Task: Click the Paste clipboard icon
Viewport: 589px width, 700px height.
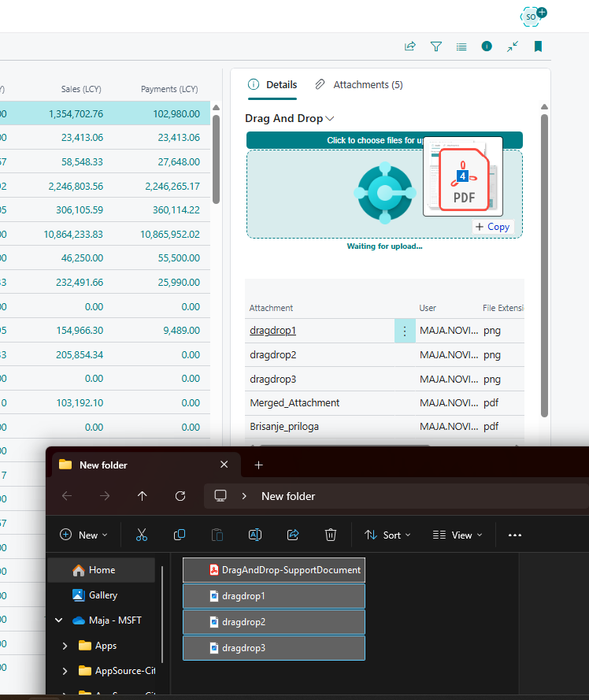Action: 217,535
